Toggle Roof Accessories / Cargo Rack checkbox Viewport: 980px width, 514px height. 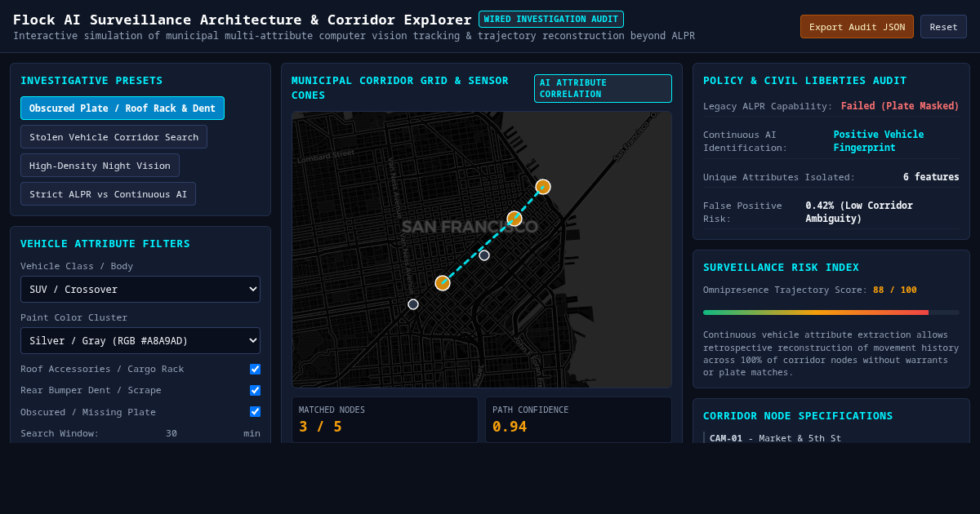click(x=255, y=370)
